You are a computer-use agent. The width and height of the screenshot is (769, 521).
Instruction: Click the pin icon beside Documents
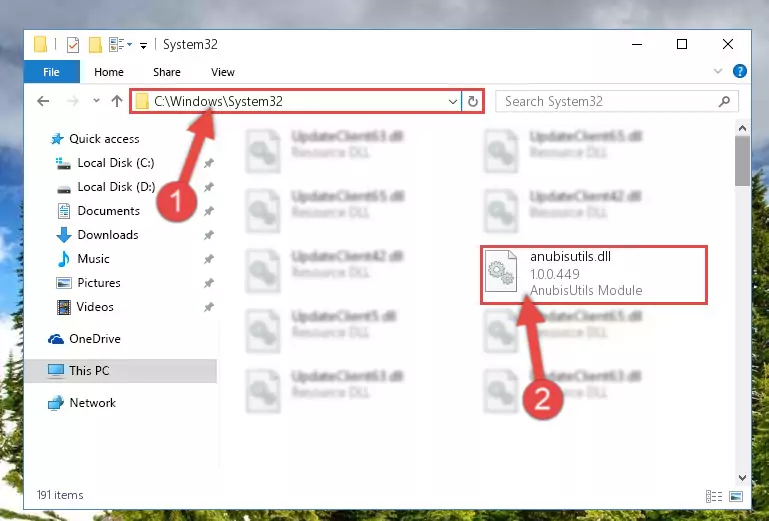209,211
